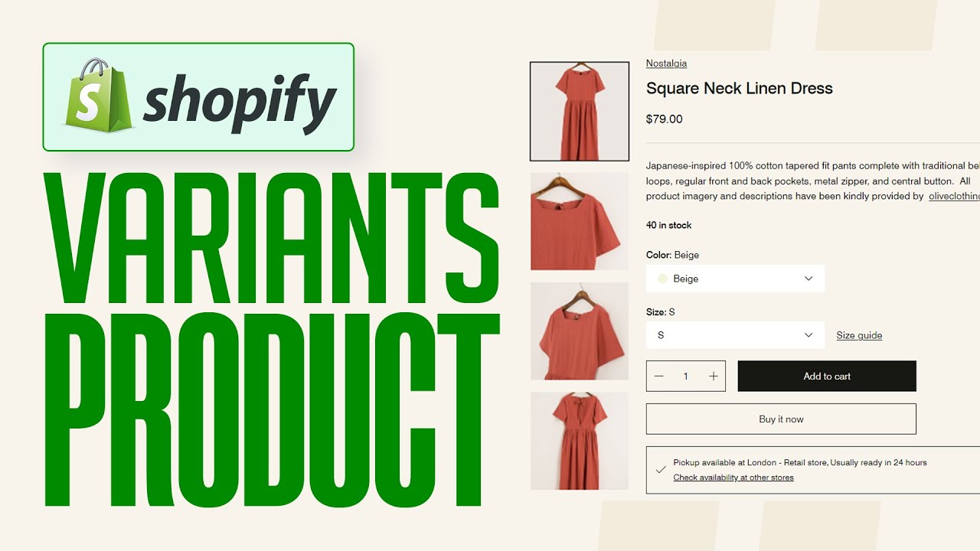Screen dimensions: 980x551
Task: Click the Add to cart button
Action: point(827,377)
